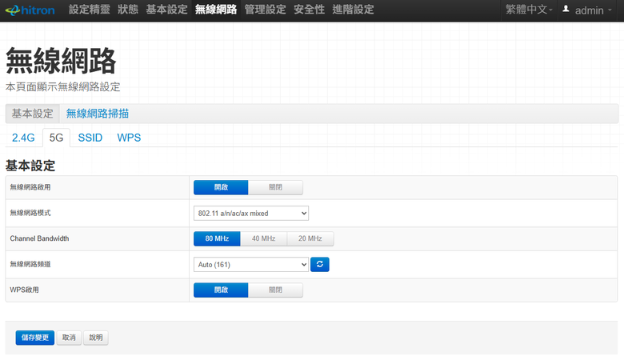Switch to the 5G tab
Viewport: 624px width, 364px height.
click(x=56, y=138)
